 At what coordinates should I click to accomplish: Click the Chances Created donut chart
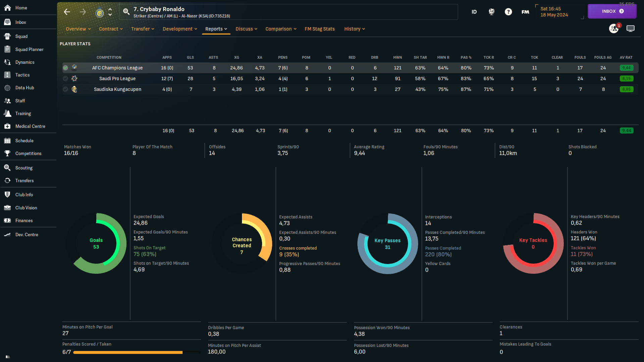click(242, 243)
